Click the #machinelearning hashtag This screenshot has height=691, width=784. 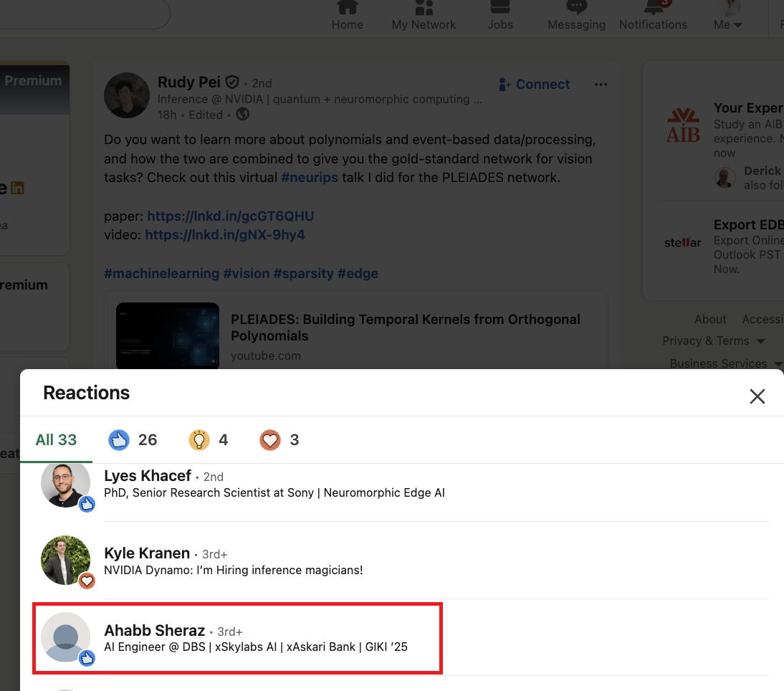[x=161, y=273]
